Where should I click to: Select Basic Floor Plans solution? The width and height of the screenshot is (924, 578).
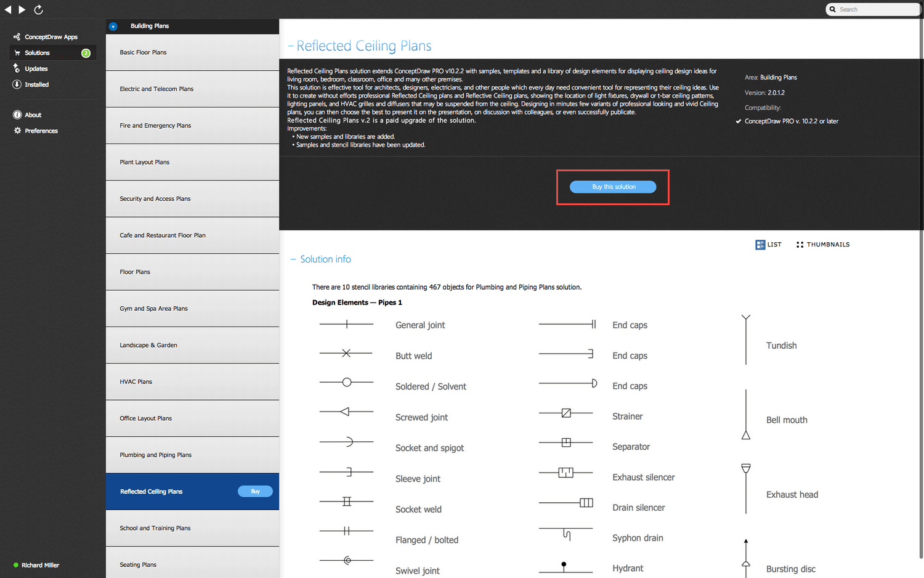click(192, 52)
